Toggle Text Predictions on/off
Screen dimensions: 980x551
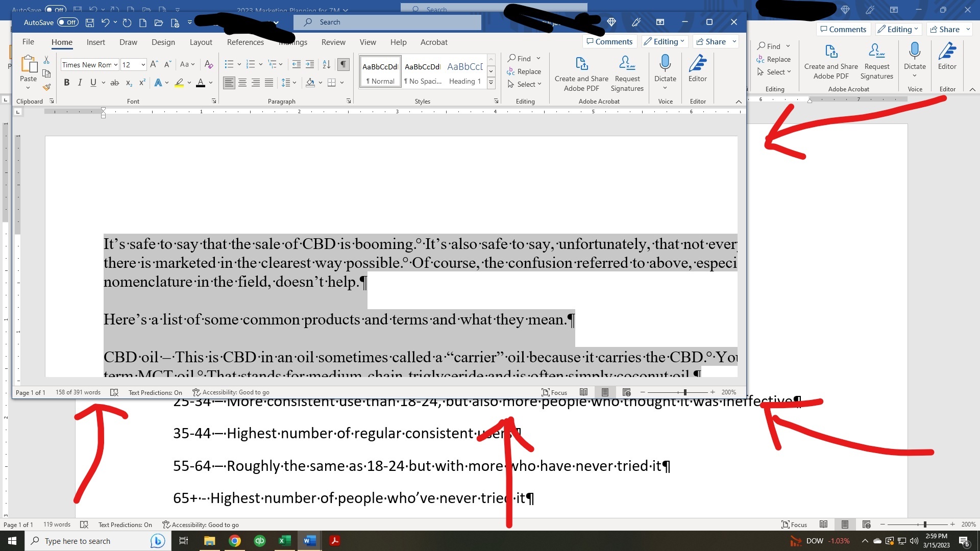124,524
